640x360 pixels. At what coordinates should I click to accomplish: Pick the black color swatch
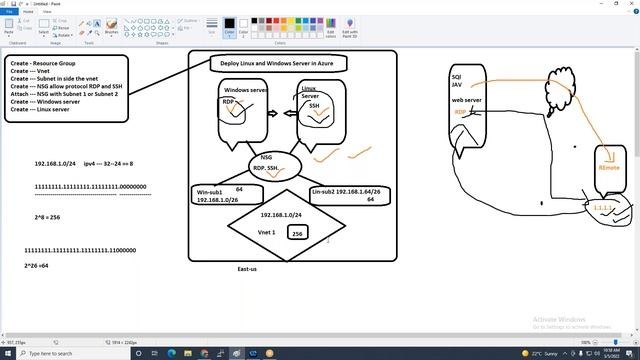[254, 20]
